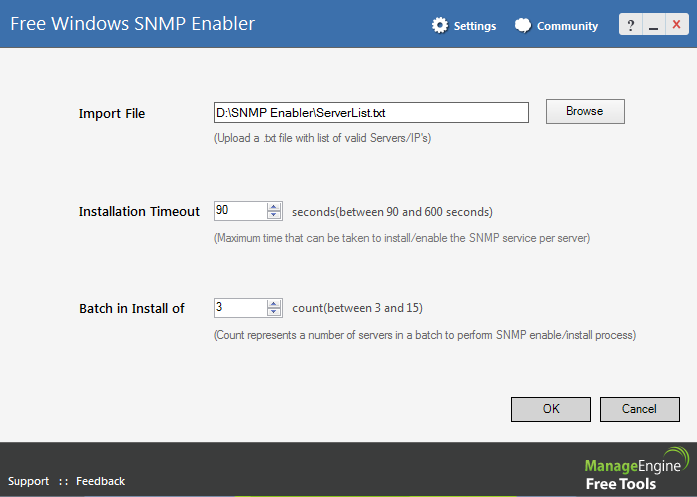The height and width of the screenshot is (497, 697).
Task: Open the Feedback link in the footer
Action: point(100,481)
